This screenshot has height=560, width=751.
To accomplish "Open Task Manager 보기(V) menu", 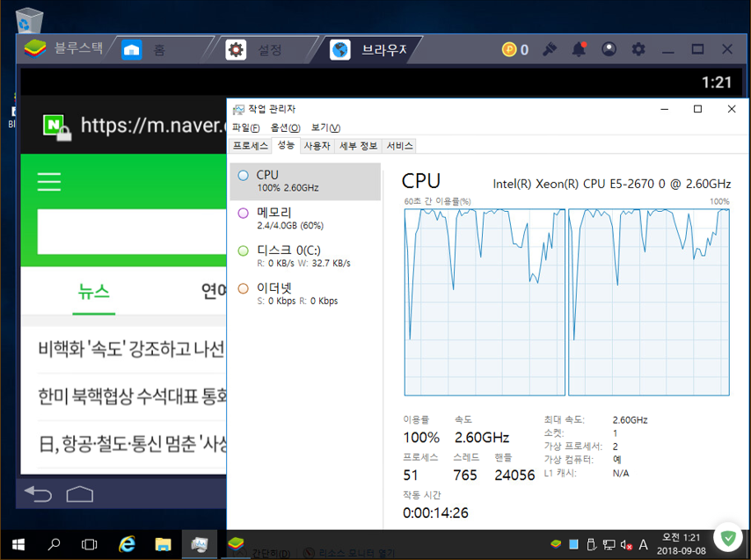I will pos(325,127).
